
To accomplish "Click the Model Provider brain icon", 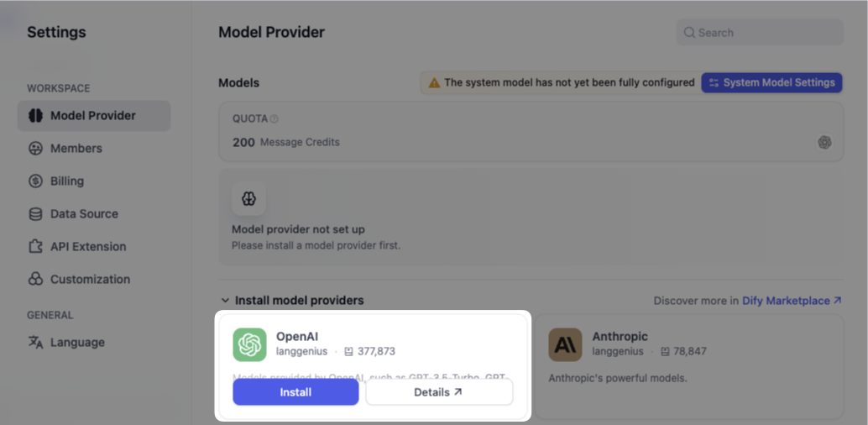I will click(35, 116).
